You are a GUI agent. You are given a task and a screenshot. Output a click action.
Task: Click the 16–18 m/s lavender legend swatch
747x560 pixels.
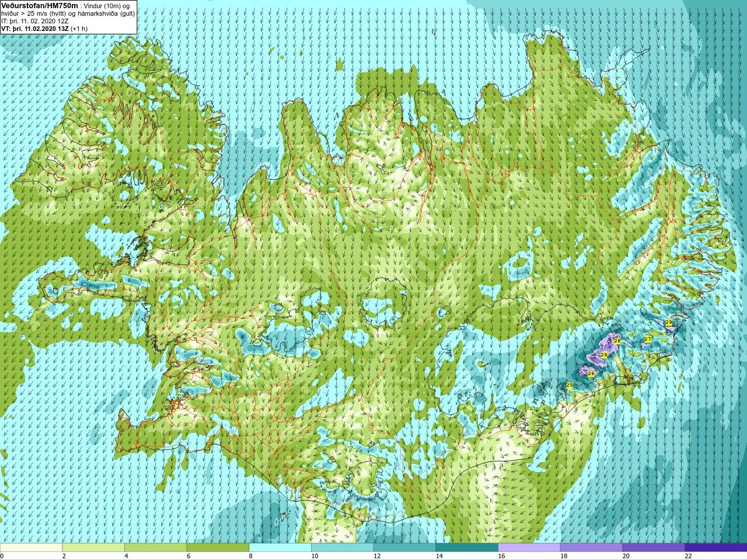pos(529,548)
